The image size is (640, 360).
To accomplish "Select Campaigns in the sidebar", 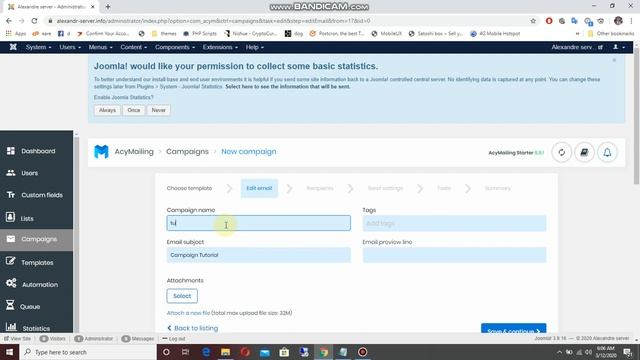I will [x=37, y=239].
